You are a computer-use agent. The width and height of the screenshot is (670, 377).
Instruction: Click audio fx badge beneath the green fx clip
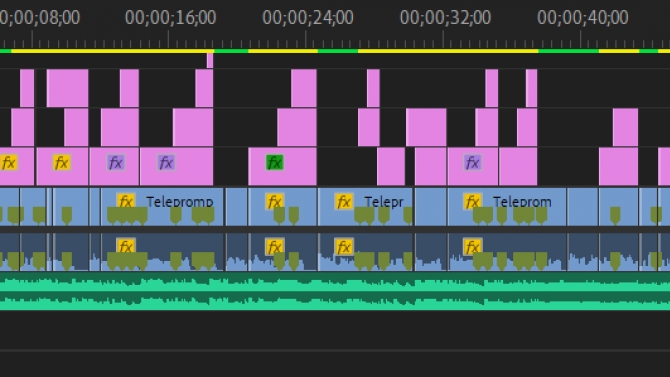pos(274,247)
